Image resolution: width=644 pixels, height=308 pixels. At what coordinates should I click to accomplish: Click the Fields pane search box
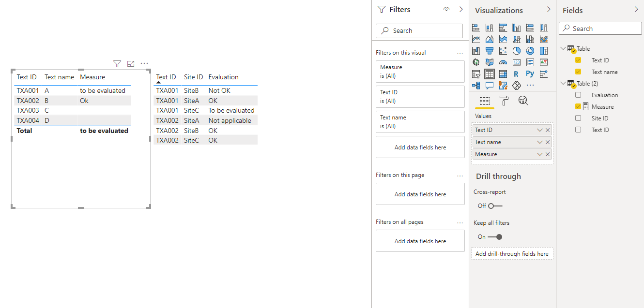coord(600,29)
